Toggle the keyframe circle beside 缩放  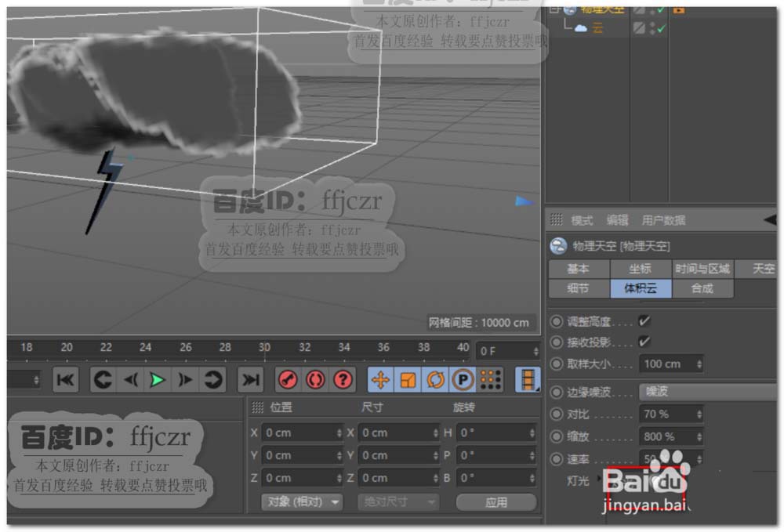point(556,436)
